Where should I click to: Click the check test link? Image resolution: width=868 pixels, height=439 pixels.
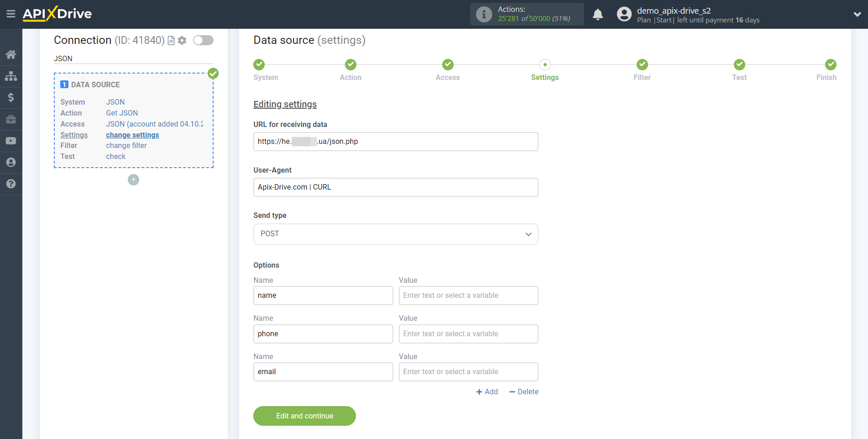(x=115, y=156)
